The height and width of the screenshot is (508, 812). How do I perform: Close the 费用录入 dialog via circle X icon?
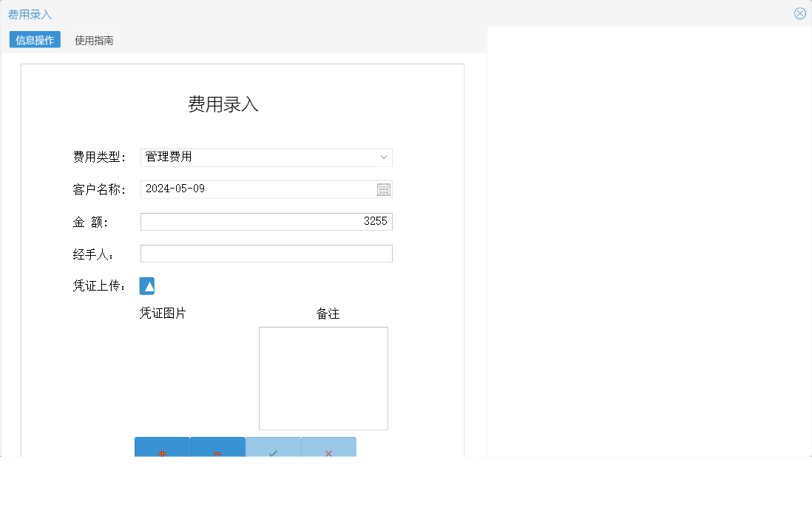[799, 13]
